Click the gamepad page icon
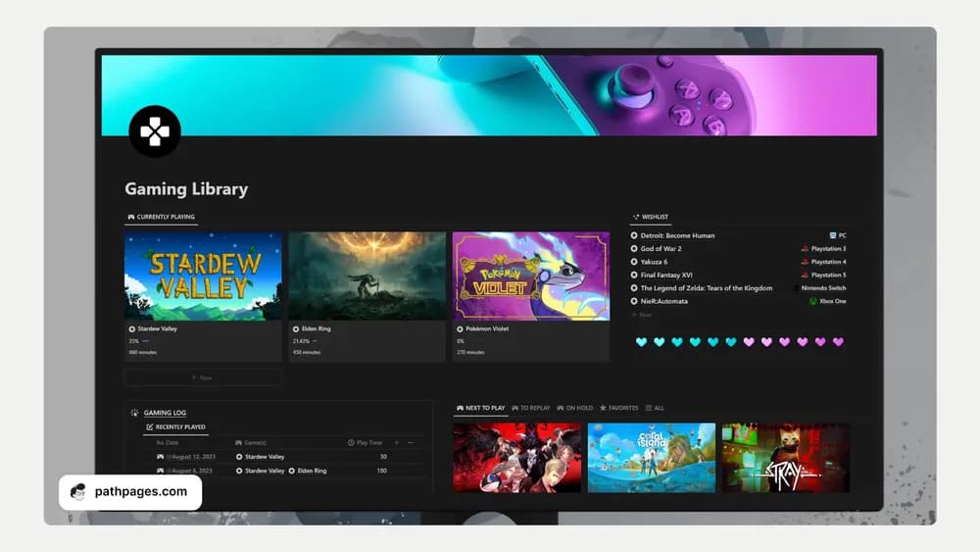Viewport: 980px width, 552px height. pyautogui.click(x=155, y=131)
